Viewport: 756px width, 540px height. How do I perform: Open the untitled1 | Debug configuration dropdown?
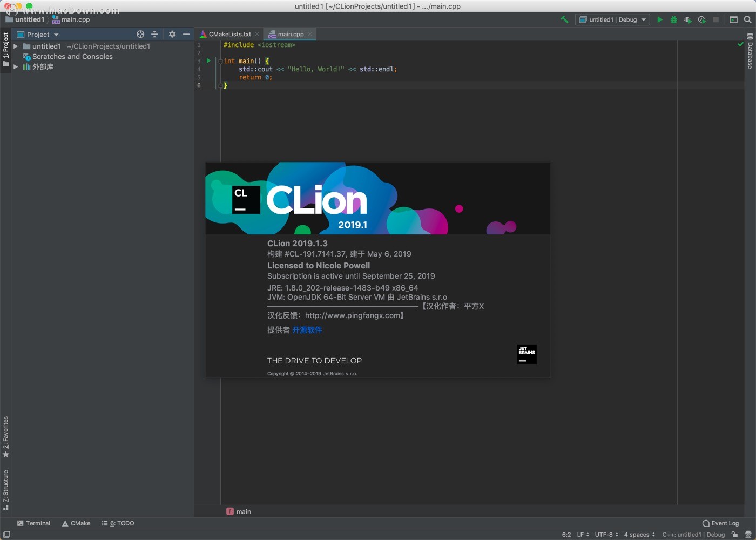pyautogui.click(x=612, y=19)
